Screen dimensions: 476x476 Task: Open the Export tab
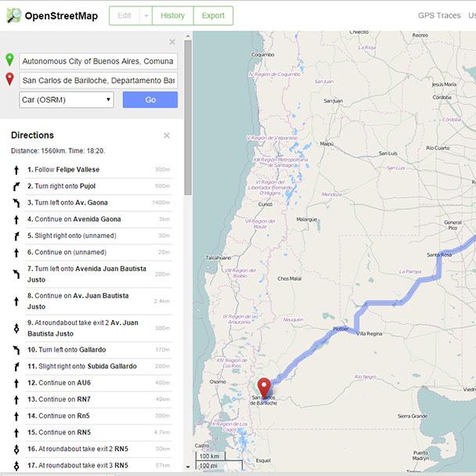[x=213, y=16]
